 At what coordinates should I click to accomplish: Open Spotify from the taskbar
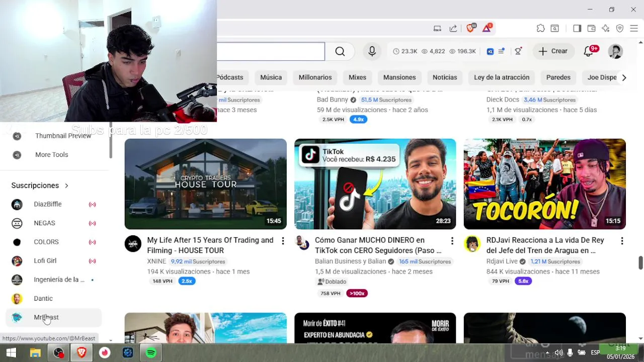pos(150,353)
